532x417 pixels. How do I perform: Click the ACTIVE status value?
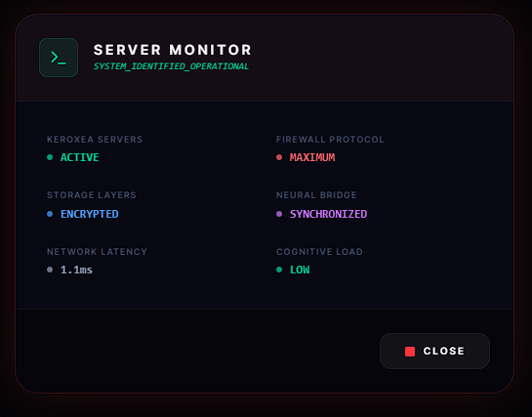click(x=80, y=157)
